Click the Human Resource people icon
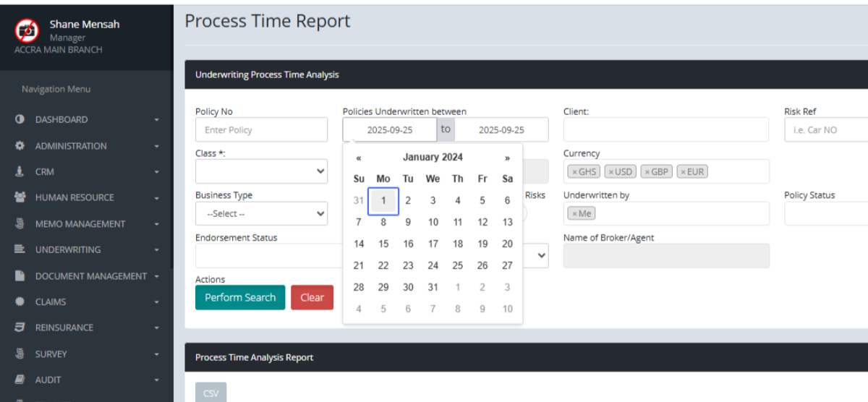 [x=20, y=197]
